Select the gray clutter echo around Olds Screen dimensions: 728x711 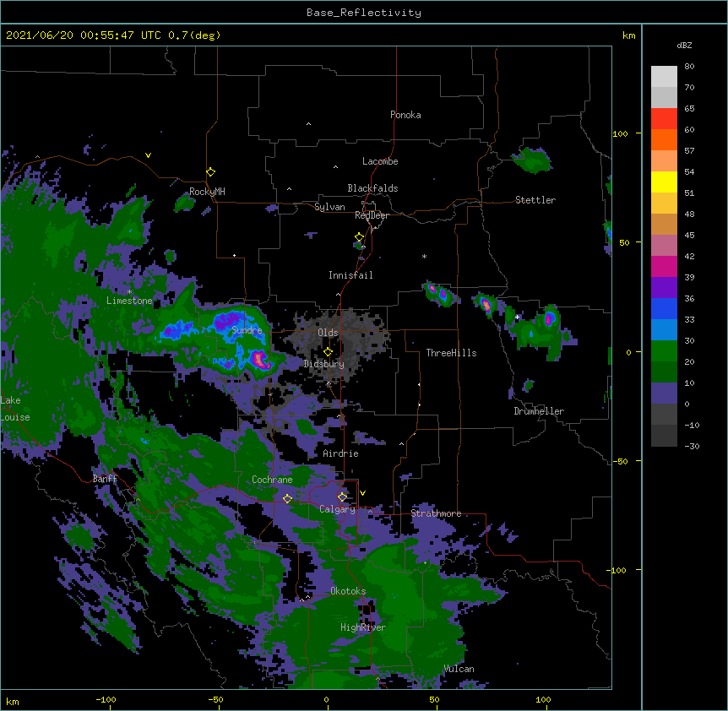(x=339, y=344)
